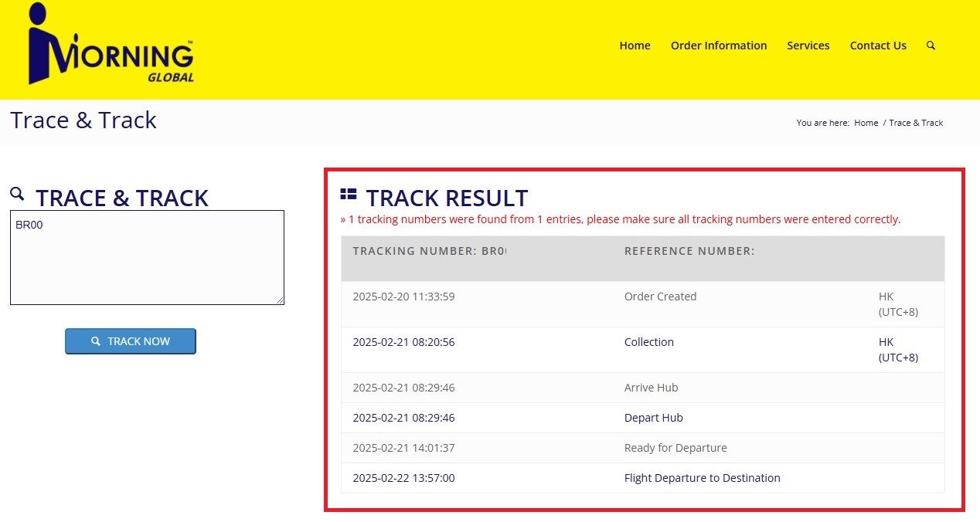Click the Trace & Track breadcrumb
Viewport: 980px width, 522px height.
coord(916,123)
